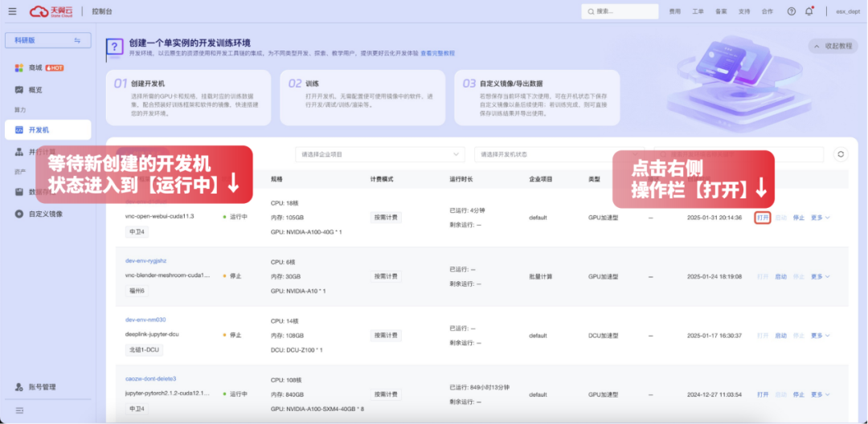Click the top search input field

[x=620, y=11]
